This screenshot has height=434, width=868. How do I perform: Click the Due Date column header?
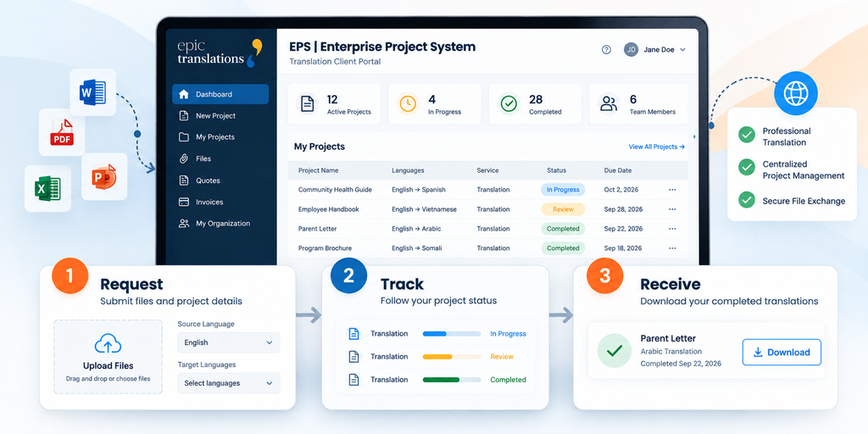click(618, 170)
